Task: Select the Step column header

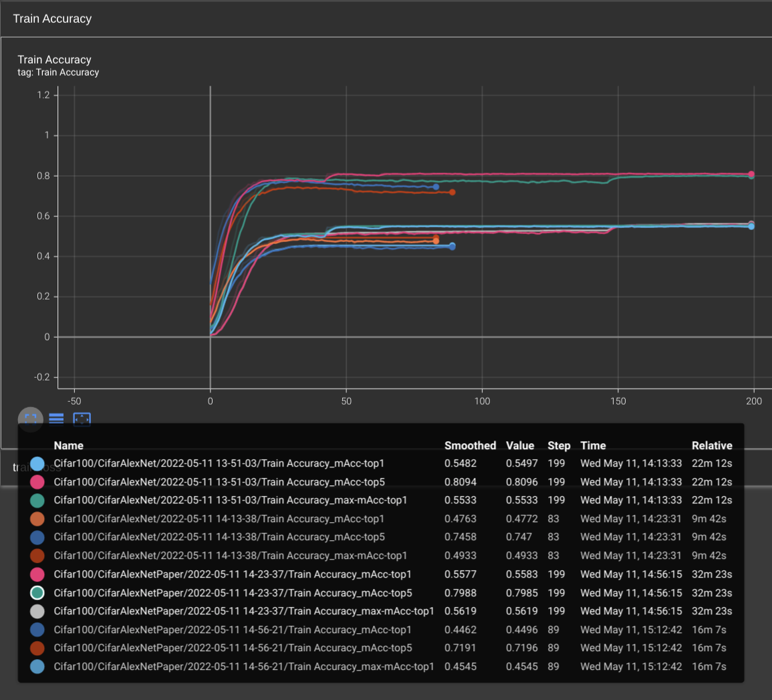Action: click(x=558, y=445)
